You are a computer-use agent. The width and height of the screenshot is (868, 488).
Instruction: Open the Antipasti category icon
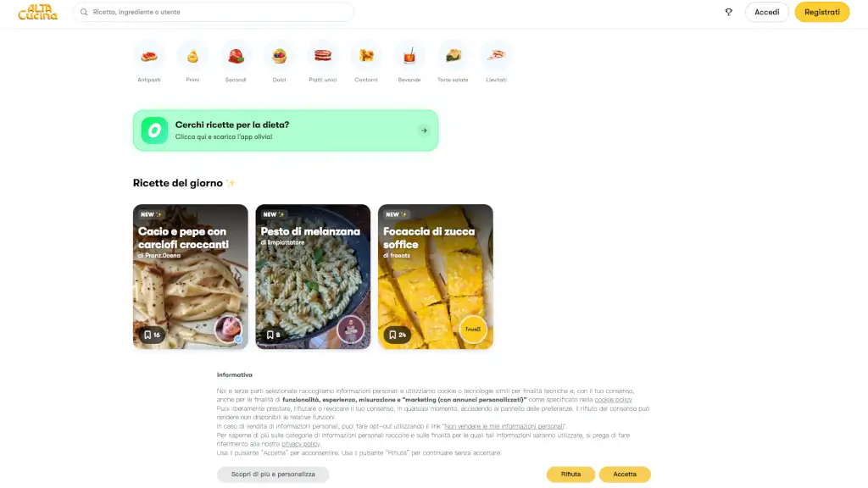pos(149,56)
